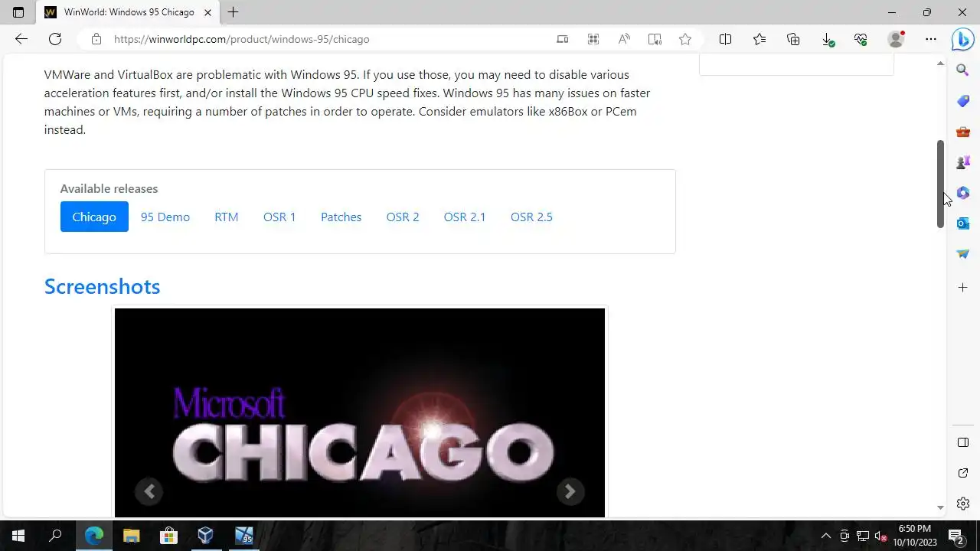Open Microsoft Store from taskbar
The width and height of the screenshot is (980, 551).
pyautogui.click(x=168, y=536)
